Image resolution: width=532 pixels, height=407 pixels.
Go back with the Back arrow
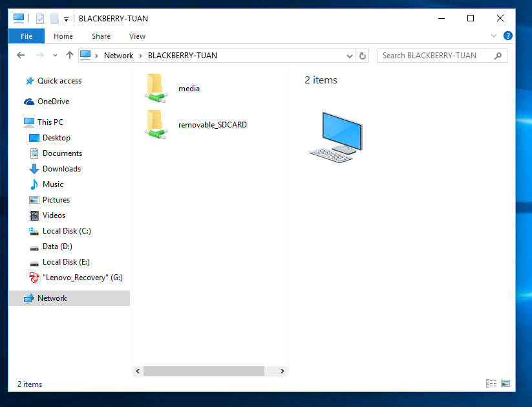point(21,56)
